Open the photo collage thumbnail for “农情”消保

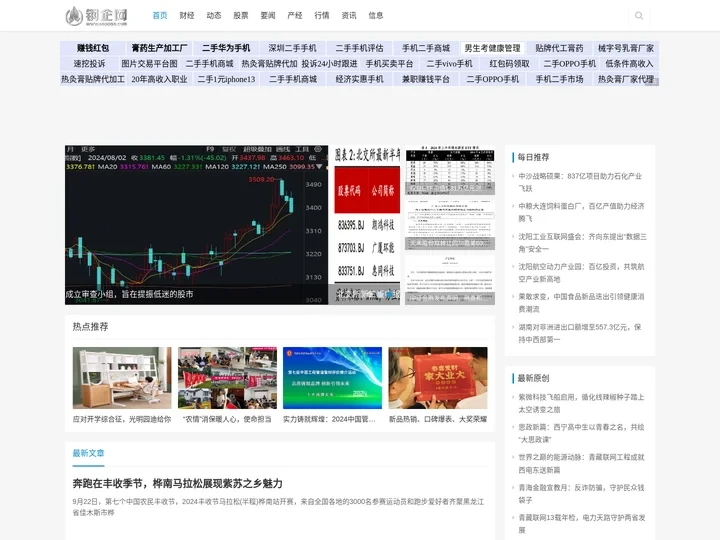click(227, 378)
